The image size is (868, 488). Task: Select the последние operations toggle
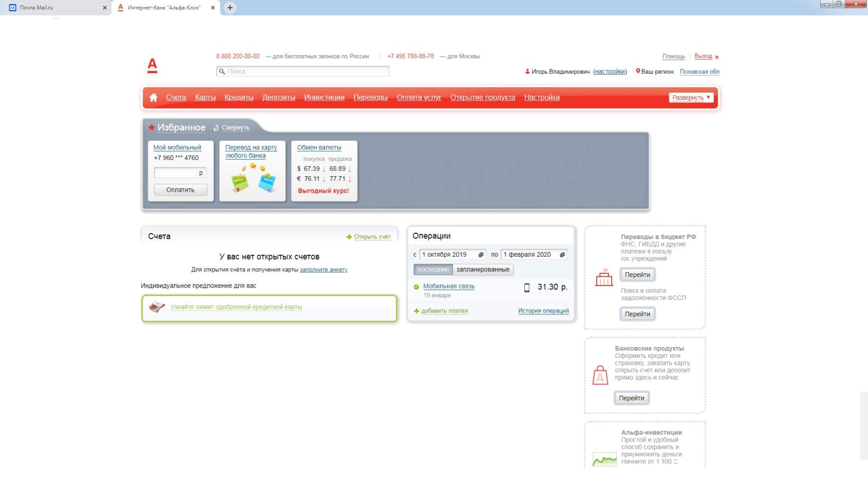click(433, 269)
